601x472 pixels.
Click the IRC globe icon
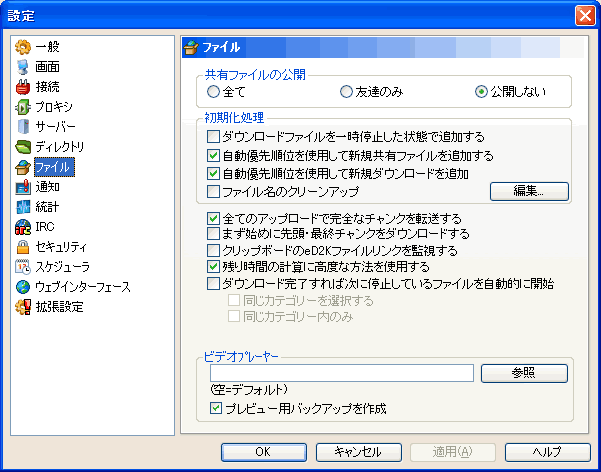(23, 227)
